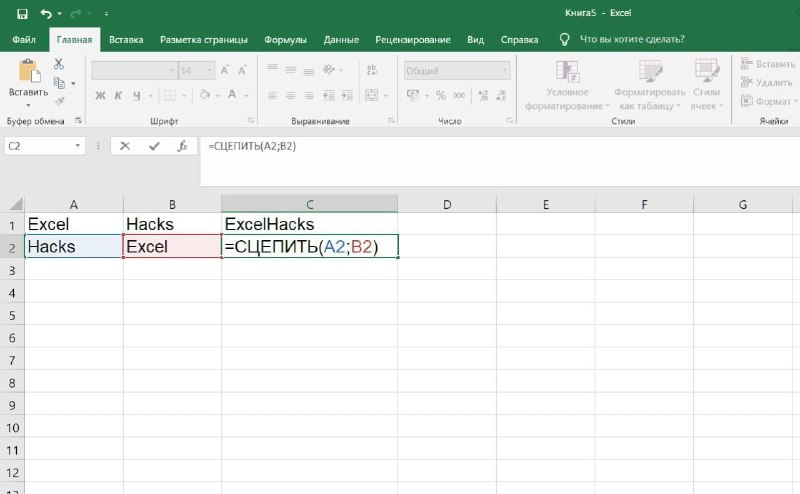
Task: Switch to the Рецензирование tab
Action: click(x=413, y=40)
